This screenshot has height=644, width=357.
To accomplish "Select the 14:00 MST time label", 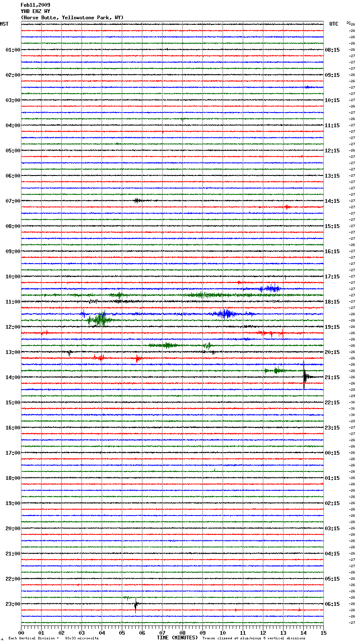I will click(x=13, y=377).
